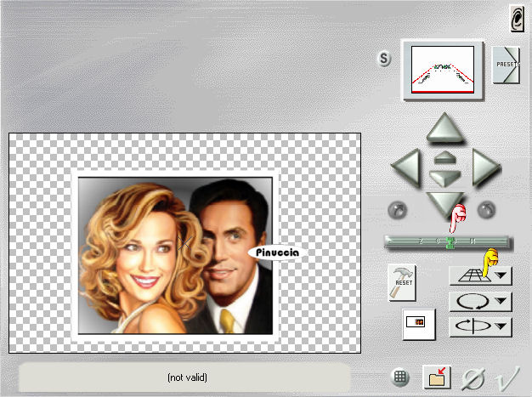Click the round rotate button on the left
The height and width of the screenshot is (397, 532).
pyautogui.click(x=398, y=210)
